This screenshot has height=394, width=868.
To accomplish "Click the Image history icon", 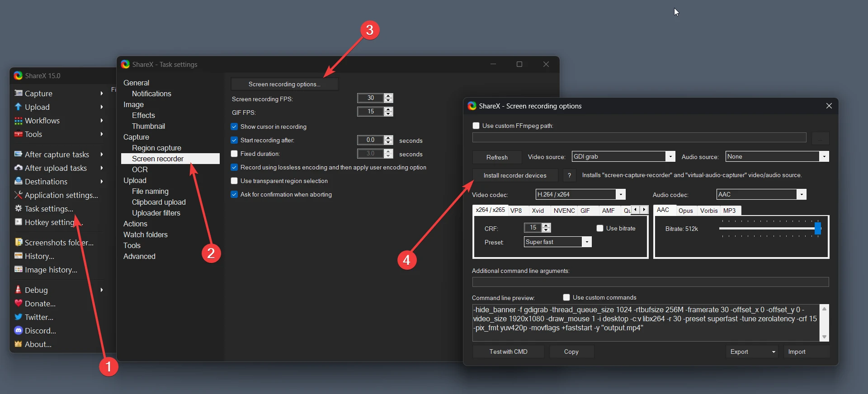I will pos(19,269).
